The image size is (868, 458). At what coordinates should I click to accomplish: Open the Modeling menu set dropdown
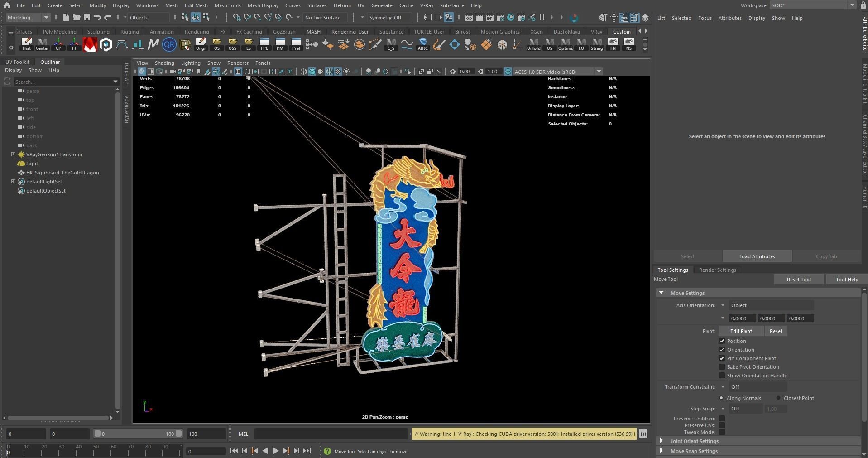[28, 18]
